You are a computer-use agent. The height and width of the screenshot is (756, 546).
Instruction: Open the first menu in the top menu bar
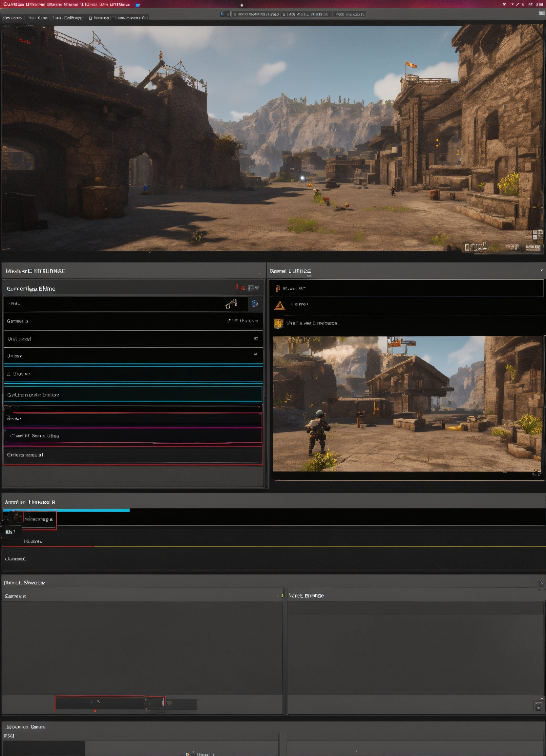click(x=12, y=18)
